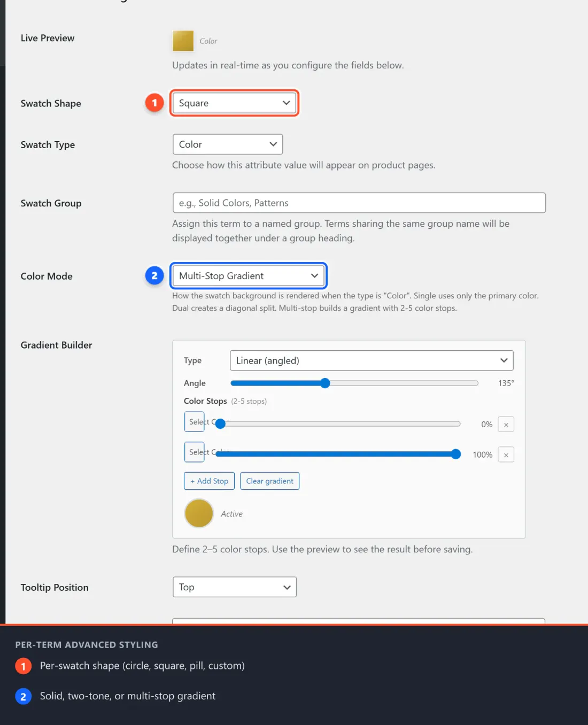This screenshot has width=588, height=725.
Task: Click the gradient Type label
Action: coord(192,361)
